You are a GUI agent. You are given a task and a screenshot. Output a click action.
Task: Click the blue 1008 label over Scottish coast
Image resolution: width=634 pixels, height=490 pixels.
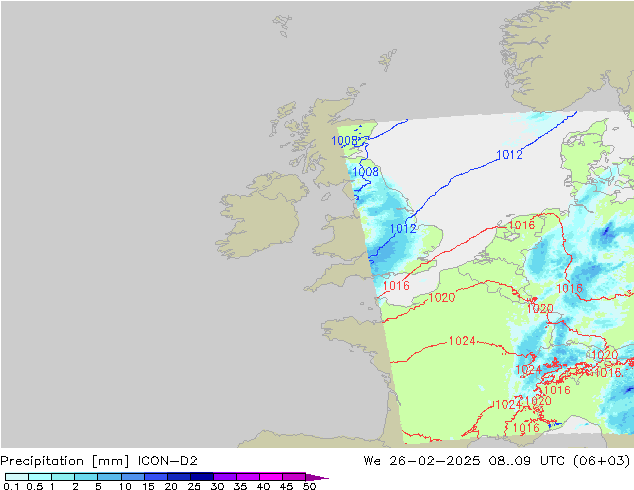click(x=344, y=141)
